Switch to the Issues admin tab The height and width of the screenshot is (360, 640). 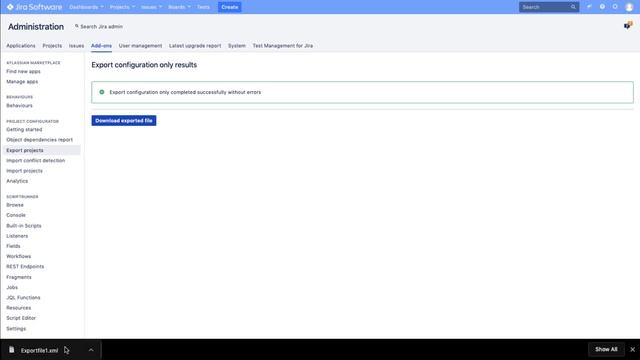click(76, 46)
